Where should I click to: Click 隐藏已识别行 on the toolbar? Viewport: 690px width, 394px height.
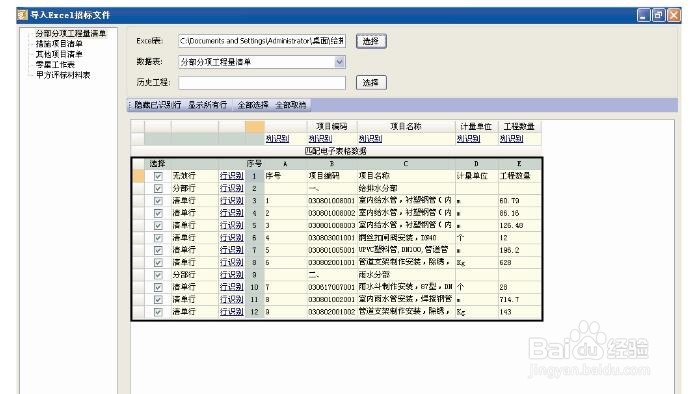coord(158,105)
